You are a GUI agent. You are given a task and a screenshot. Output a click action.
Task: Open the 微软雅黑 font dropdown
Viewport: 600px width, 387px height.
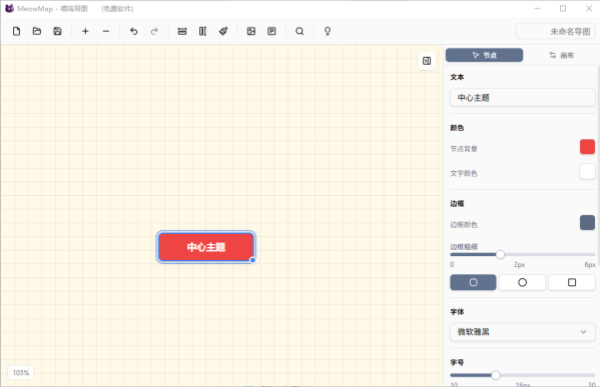[522, 332]
